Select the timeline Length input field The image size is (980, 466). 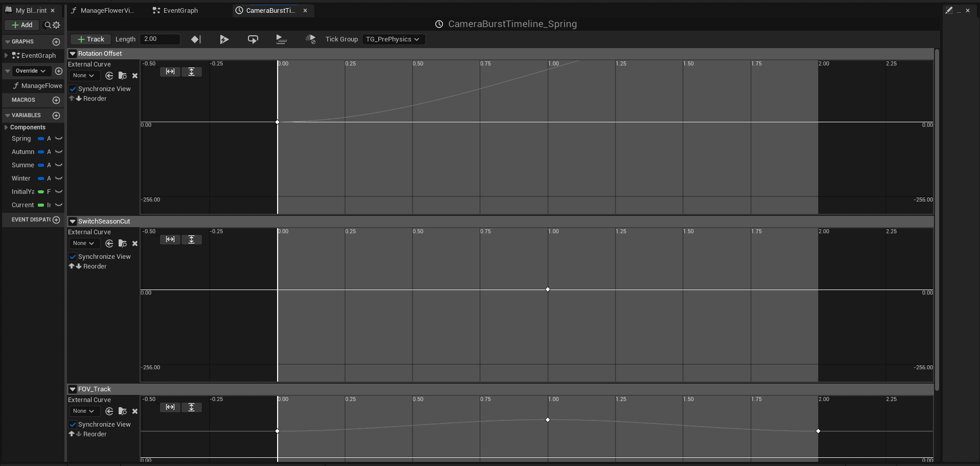(159, 38)
